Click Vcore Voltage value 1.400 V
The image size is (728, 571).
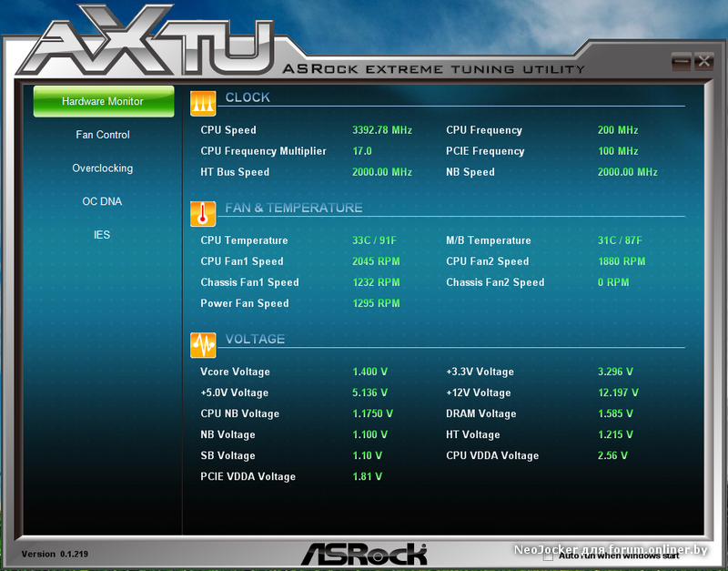pyautogui.click(x=370, y=372)
